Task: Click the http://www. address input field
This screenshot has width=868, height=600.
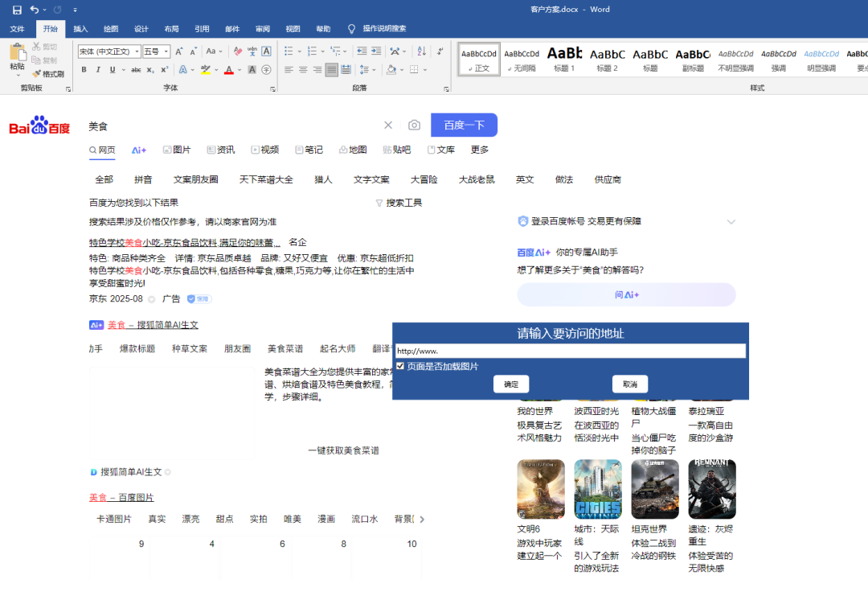Action: point(570,351)
